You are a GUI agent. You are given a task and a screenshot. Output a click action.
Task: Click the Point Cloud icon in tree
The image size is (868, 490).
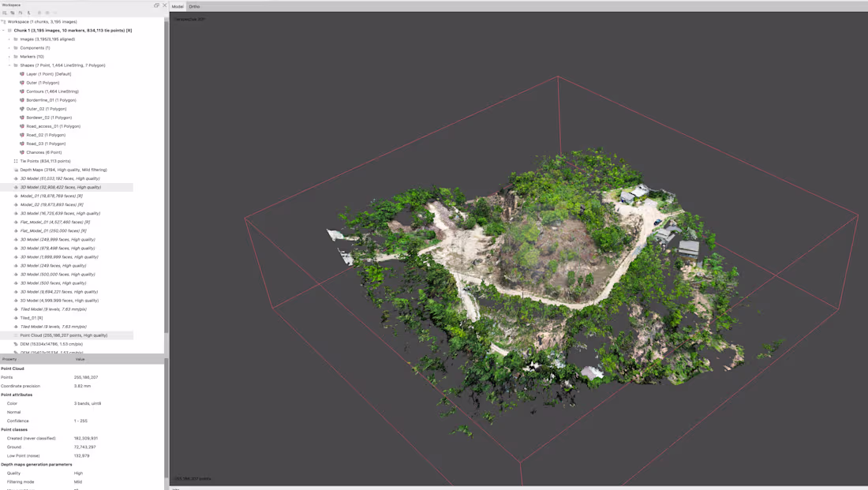16,335
